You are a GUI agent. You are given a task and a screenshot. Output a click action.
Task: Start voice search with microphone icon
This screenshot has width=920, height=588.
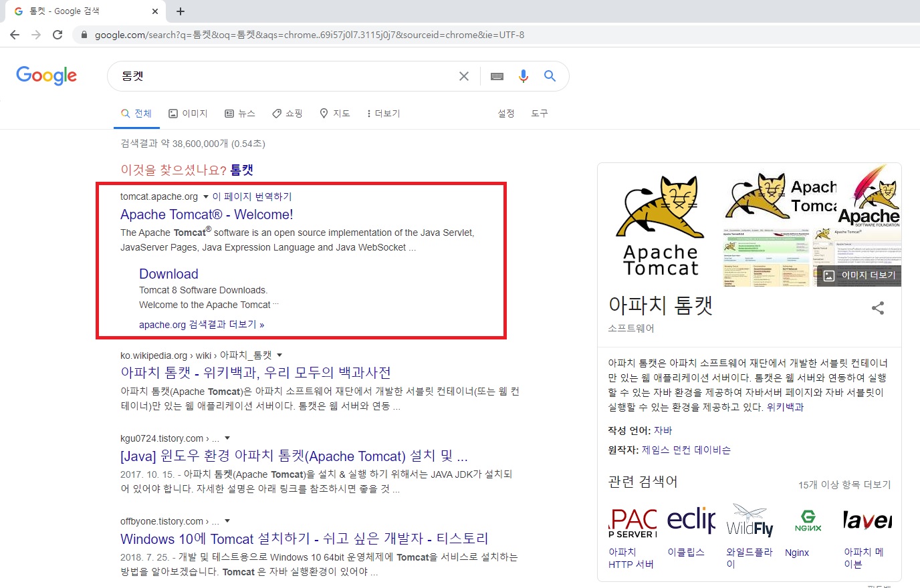524,76
